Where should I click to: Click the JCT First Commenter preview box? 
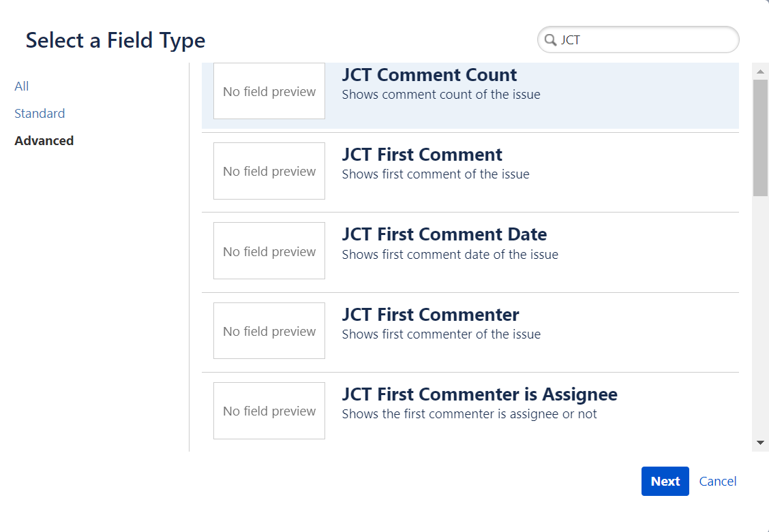pos(269,331)
